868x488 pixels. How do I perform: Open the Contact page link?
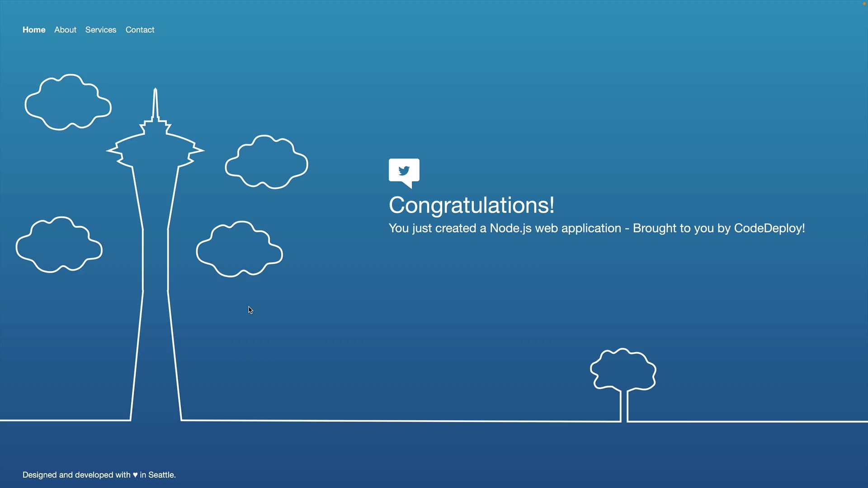140,30
